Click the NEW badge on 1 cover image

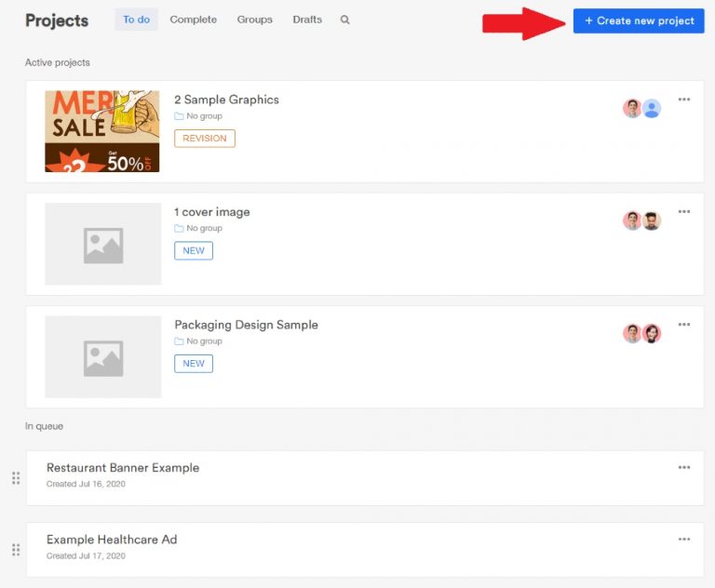pos(194,251)
